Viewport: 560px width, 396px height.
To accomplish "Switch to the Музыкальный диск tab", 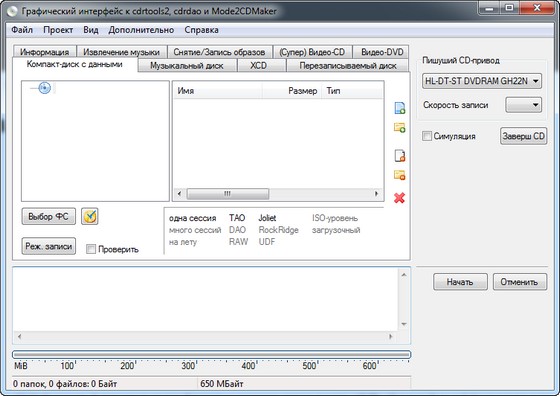I will click(x=187, y=66).
